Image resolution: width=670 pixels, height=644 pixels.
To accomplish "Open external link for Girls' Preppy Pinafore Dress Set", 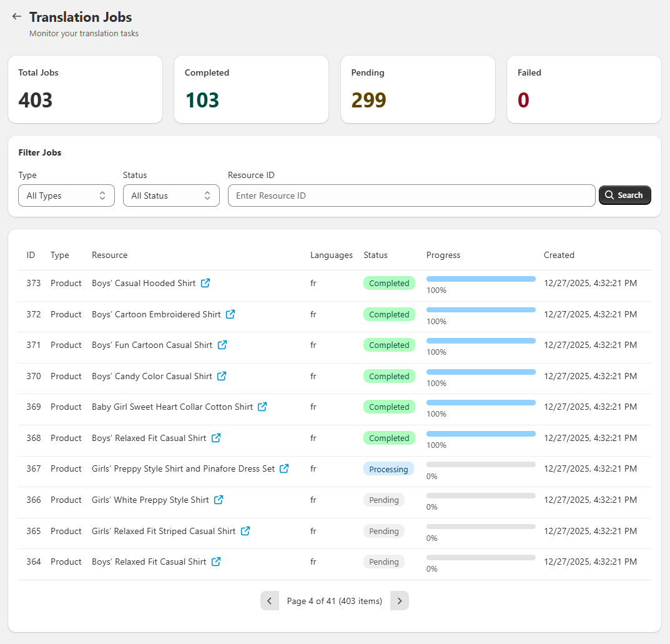I will coord(284,468).
